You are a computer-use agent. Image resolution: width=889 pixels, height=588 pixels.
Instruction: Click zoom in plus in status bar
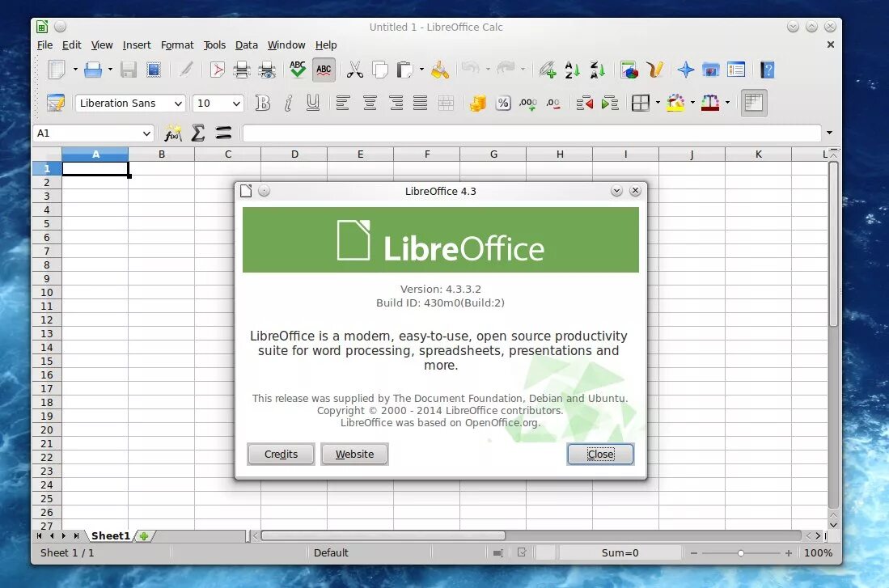(x=788, y=553)
